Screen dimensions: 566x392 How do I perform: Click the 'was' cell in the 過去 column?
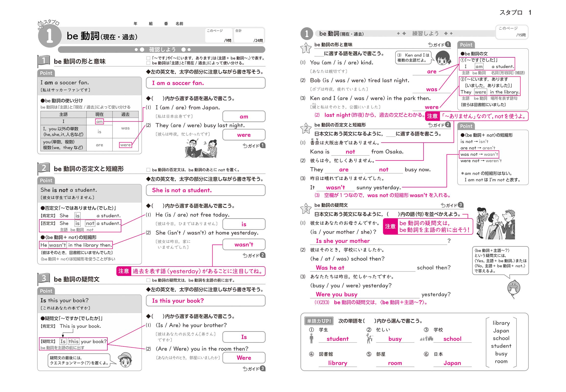pos(125,128)
